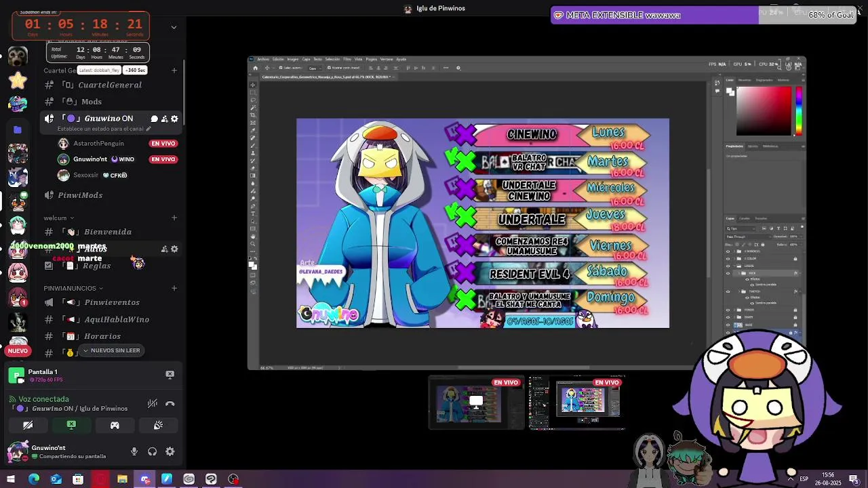Toggle the Discord camera on
Viewport: 868px width, 488px height.
click(28, 425)
